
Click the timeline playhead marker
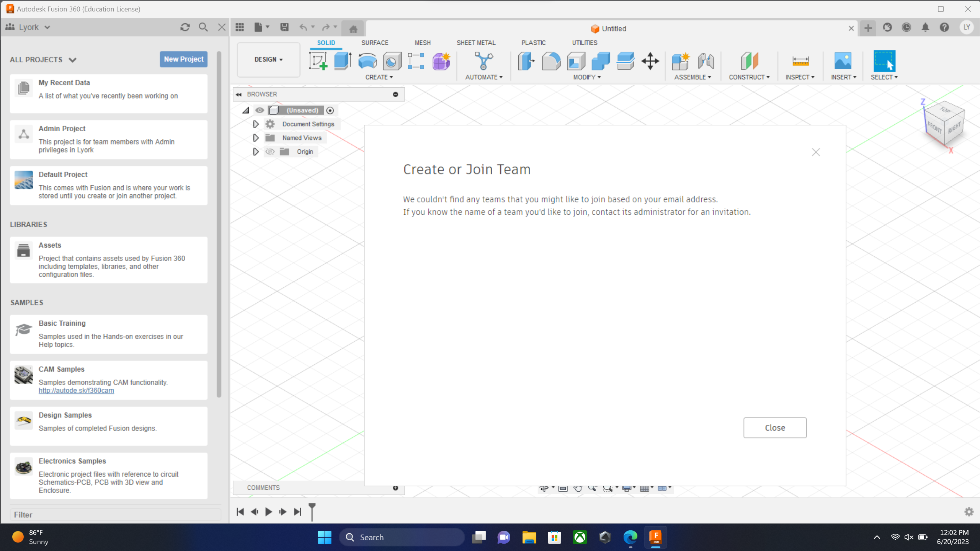(x=312, y=512)
